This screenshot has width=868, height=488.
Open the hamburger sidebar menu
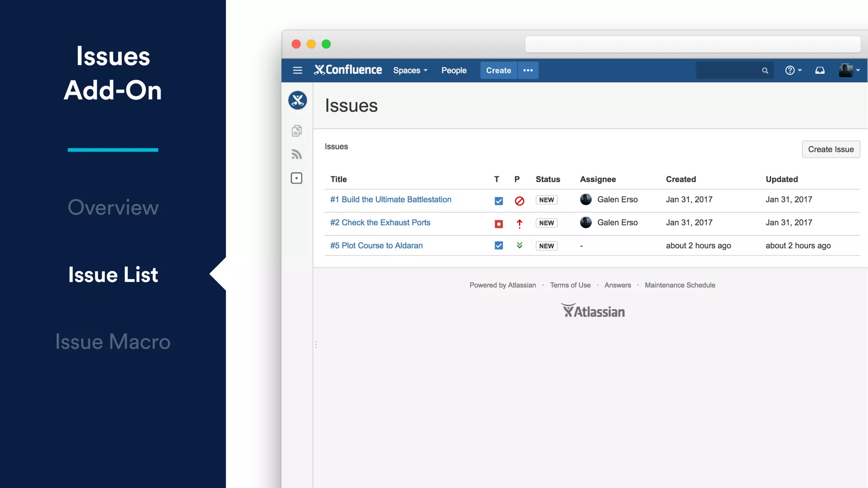(x=298, y=70)
